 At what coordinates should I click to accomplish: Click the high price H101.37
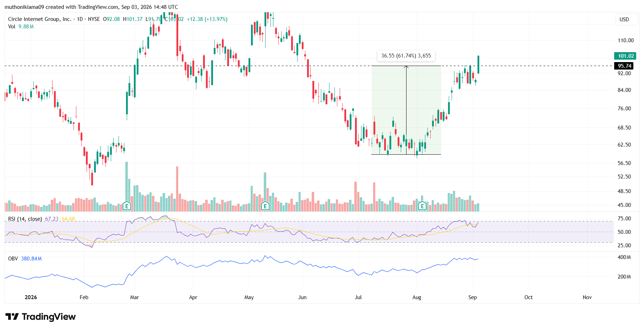click(x=133, y=19)
